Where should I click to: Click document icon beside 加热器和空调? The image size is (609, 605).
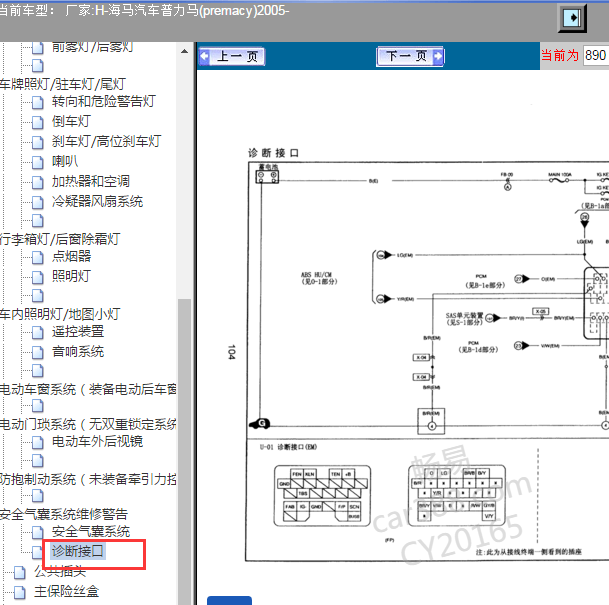(38, 183)
